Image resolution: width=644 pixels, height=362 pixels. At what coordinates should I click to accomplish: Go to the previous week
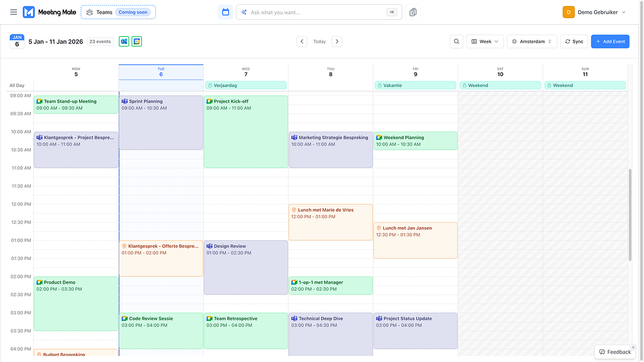302,42
